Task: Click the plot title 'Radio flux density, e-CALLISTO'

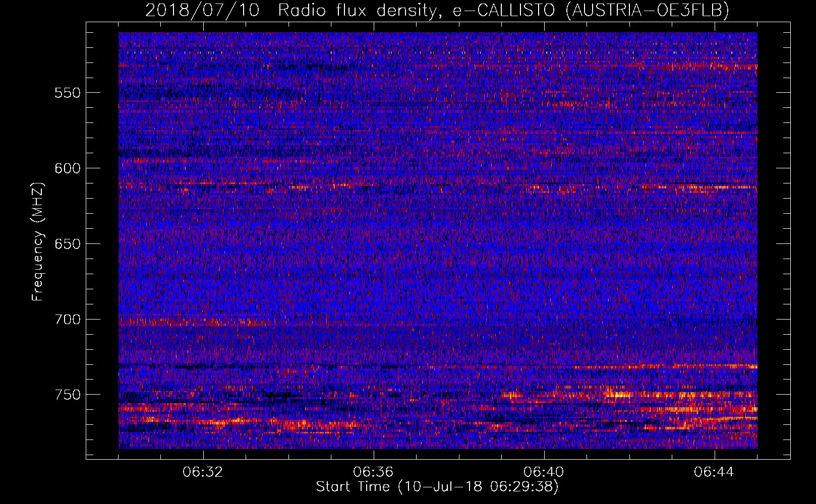Action: click(416, 10)
